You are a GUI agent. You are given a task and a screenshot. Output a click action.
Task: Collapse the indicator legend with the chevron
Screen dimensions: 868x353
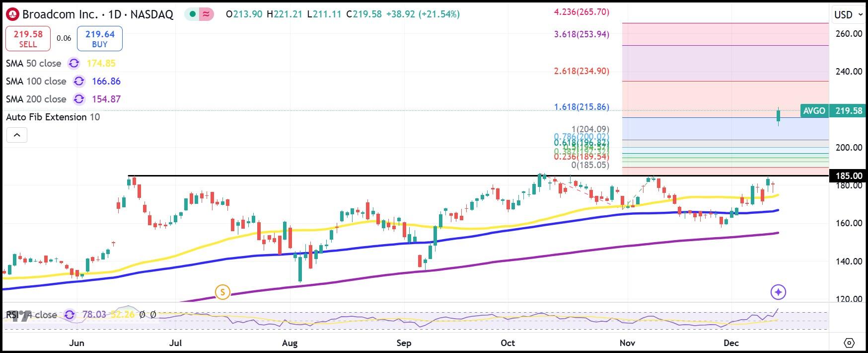pyautogui.click(x=16, y=135)
